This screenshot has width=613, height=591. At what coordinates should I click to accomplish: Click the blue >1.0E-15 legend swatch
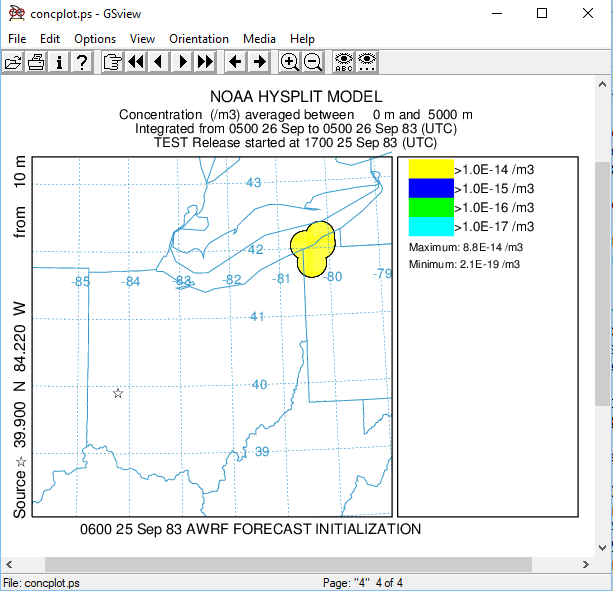(x=431, y=188)
